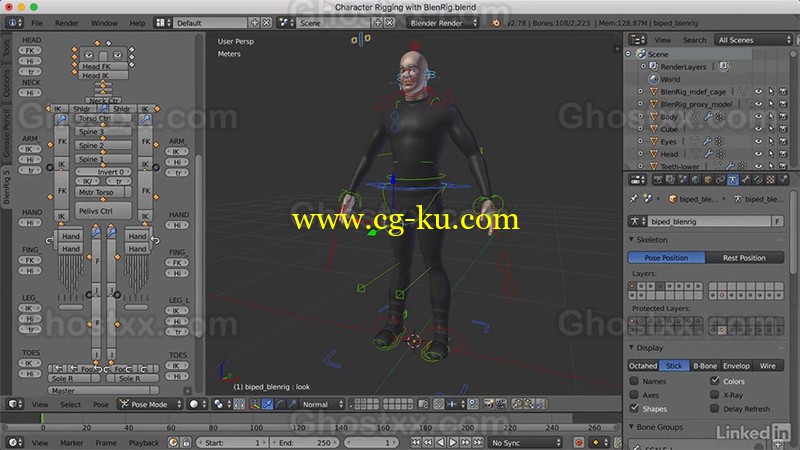Click the Blender info editor type icon

coord(14,22)
